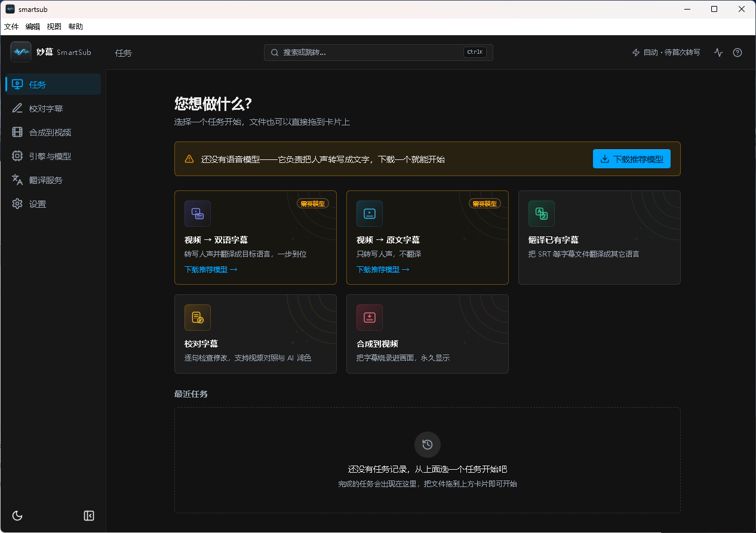
Task: Open the 视图 menu
Action: [x=54, y=27]
